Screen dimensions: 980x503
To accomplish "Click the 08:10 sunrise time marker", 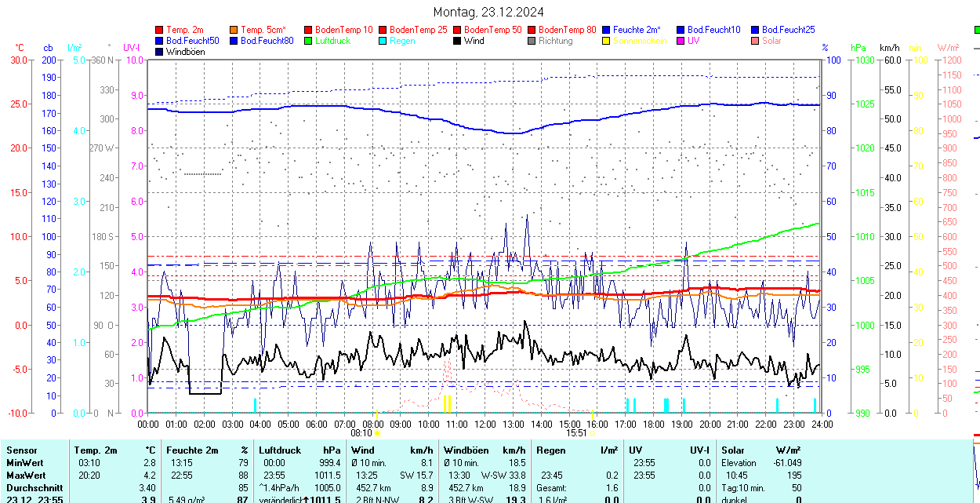I will (x=361, y=432).
